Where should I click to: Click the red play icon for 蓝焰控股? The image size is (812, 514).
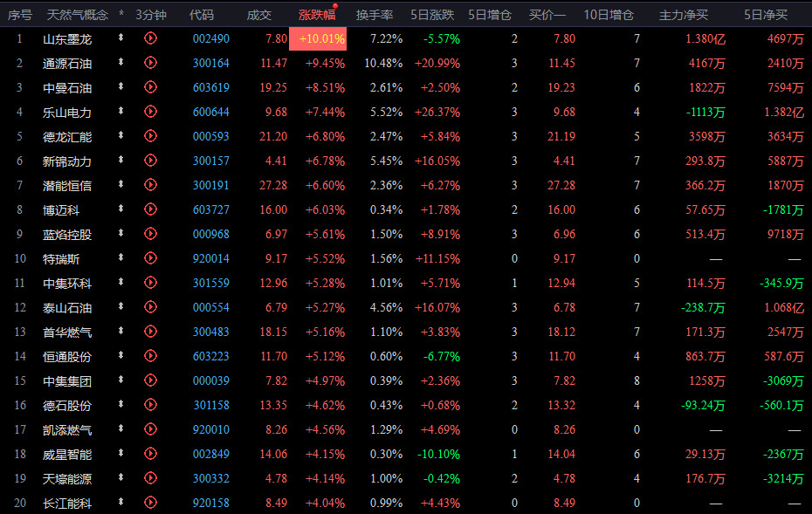150,234
